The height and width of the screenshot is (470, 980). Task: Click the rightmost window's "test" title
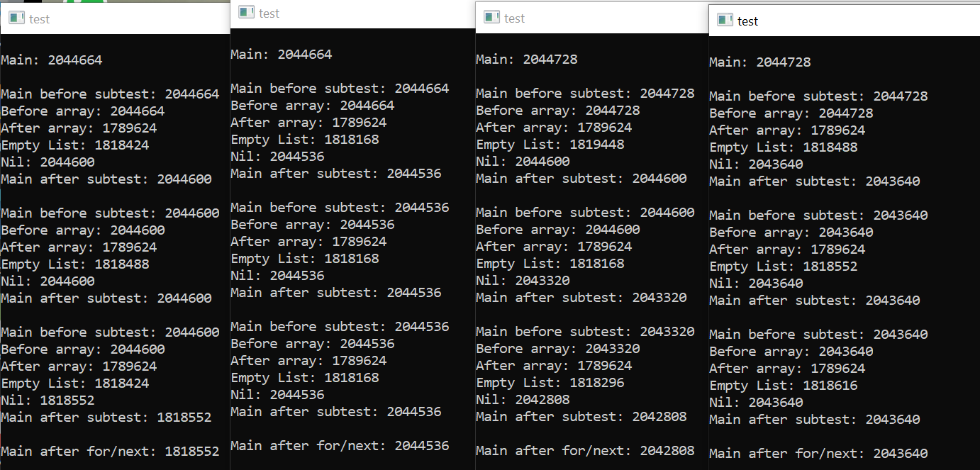[747, 21]
